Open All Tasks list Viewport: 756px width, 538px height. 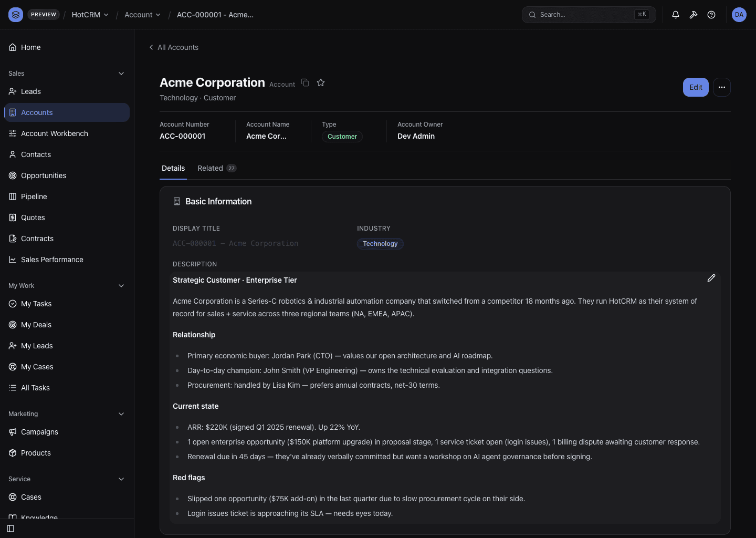(67, 388)
